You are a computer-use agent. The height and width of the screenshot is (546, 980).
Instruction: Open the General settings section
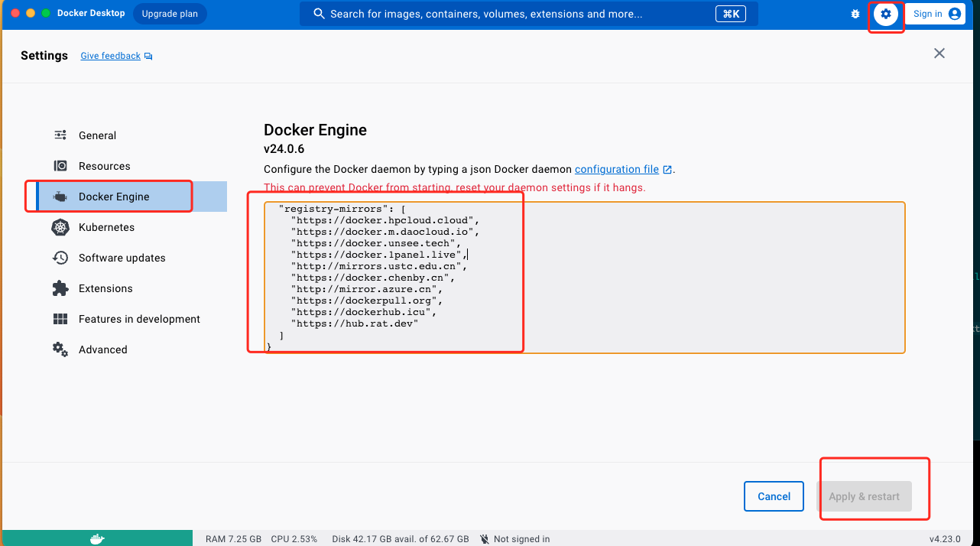tap(97, 135)
